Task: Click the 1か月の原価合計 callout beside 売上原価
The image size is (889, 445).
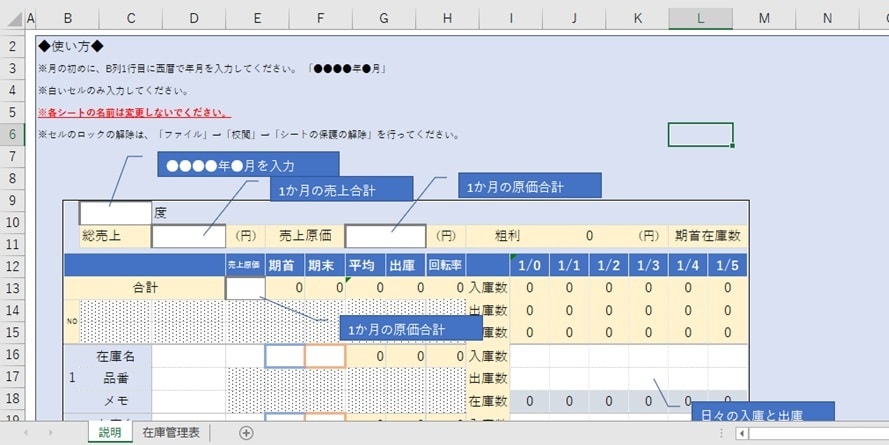Action: [x=530, y=185]
